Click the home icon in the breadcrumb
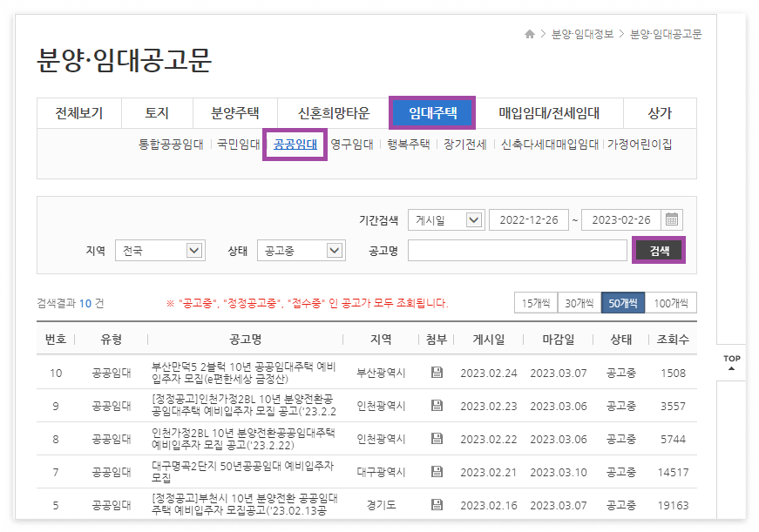759x532 pixels. [530, 35]
